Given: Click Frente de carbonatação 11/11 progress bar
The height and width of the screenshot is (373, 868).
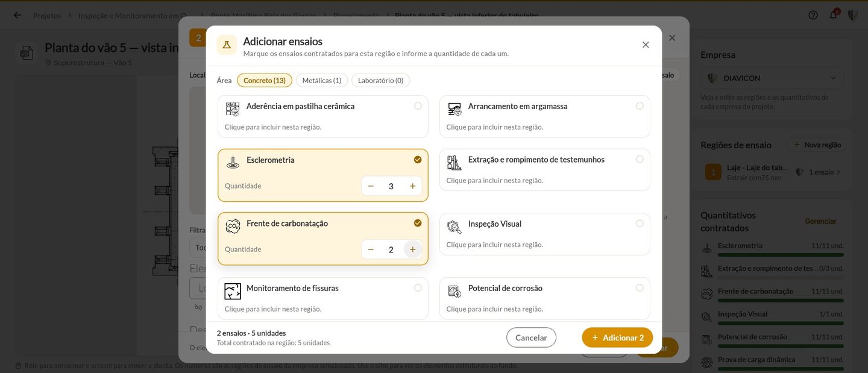Looking at the screenshot, I should click(781, 301).
